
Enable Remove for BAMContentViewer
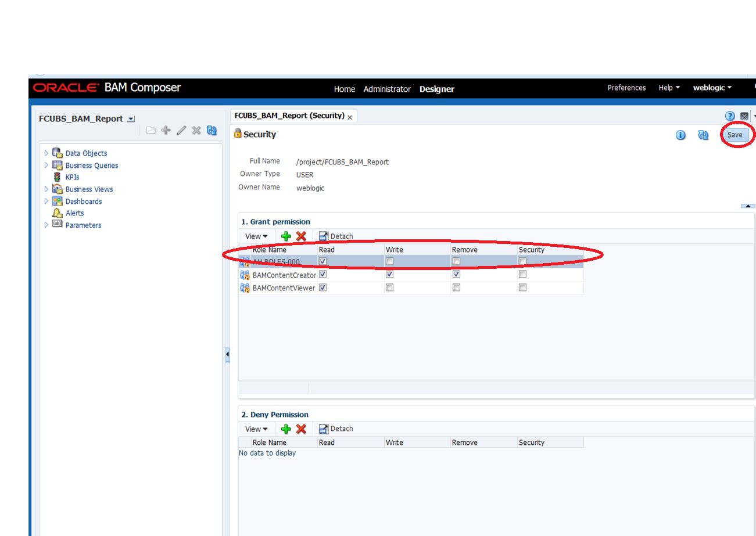(457, 287)
